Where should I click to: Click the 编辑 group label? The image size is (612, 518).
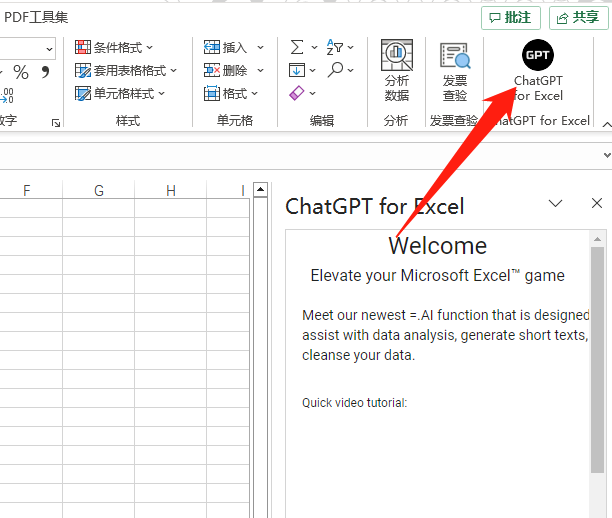322,121
